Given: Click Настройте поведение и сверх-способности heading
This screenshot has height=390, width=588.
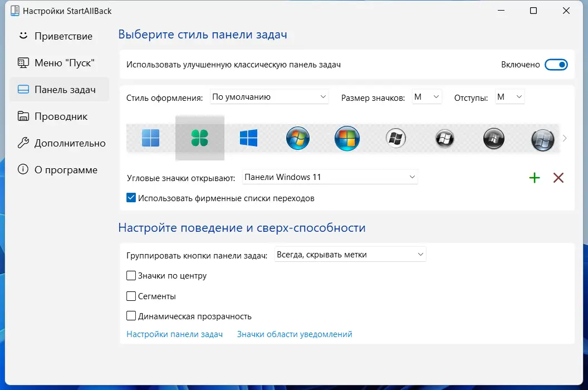Looking at the screenshot, I should [242, 227].
